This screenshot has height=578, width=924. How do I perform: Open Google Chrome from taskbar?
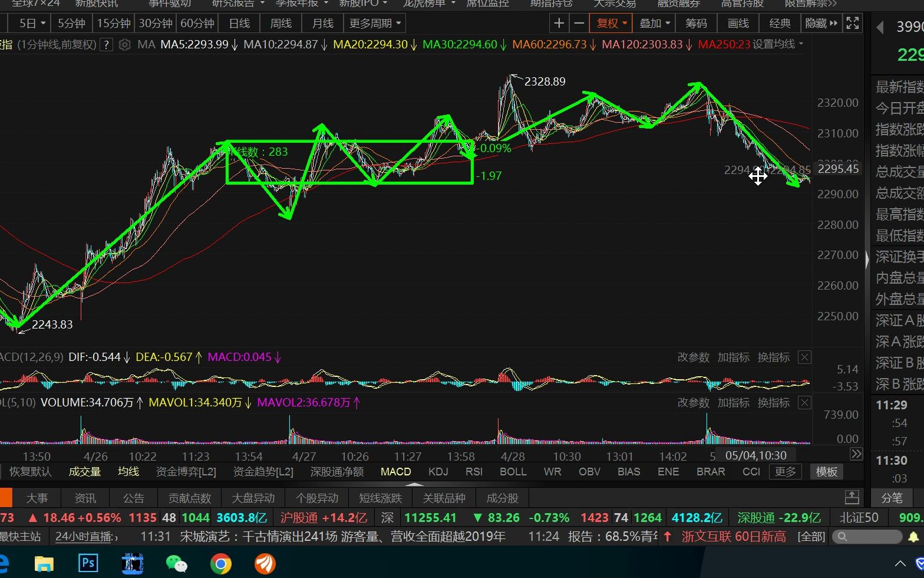pos(220,564)
